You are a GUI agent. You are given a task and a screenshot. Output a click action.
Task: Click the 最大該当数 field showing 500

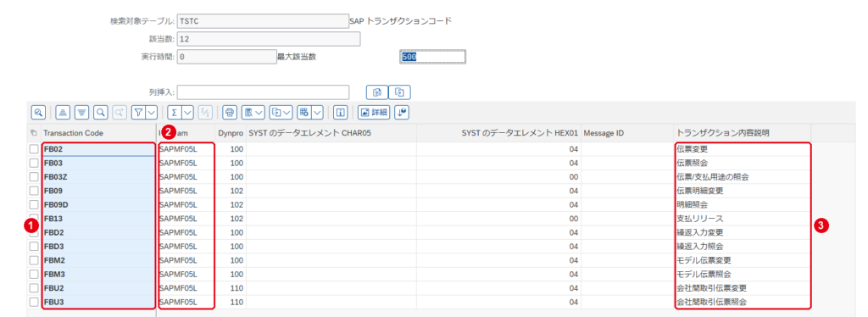(432, 57)
